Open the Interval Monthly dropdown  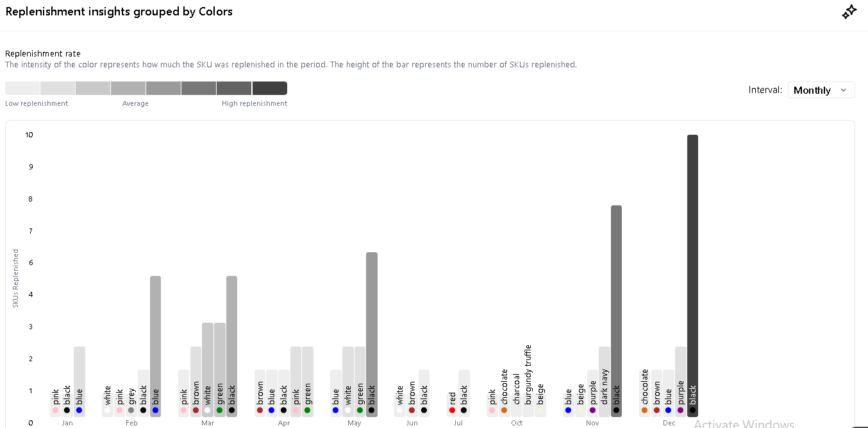[821, 90]
